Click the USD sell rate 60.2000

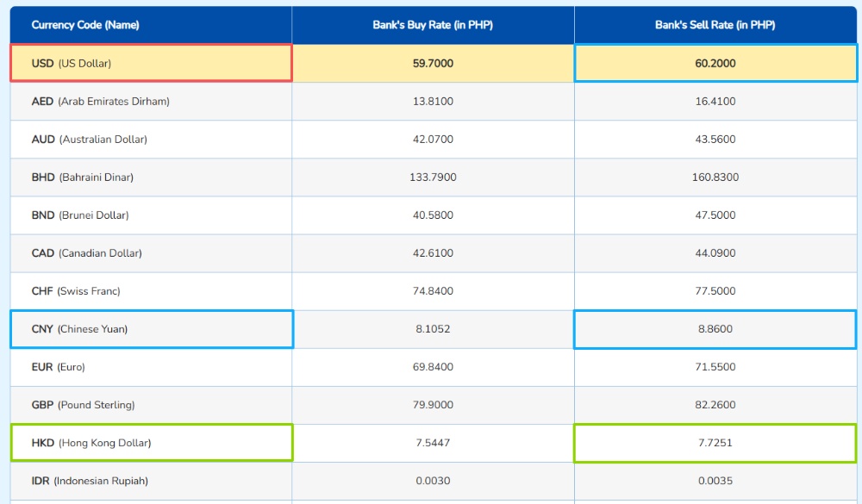coord(715,64)
